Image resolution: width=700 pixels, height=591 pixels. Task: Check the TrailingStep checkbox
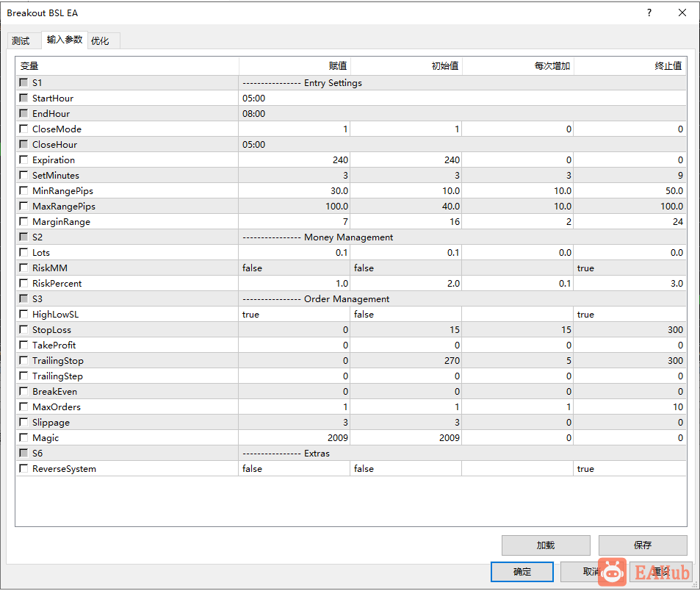pos(24,376)
